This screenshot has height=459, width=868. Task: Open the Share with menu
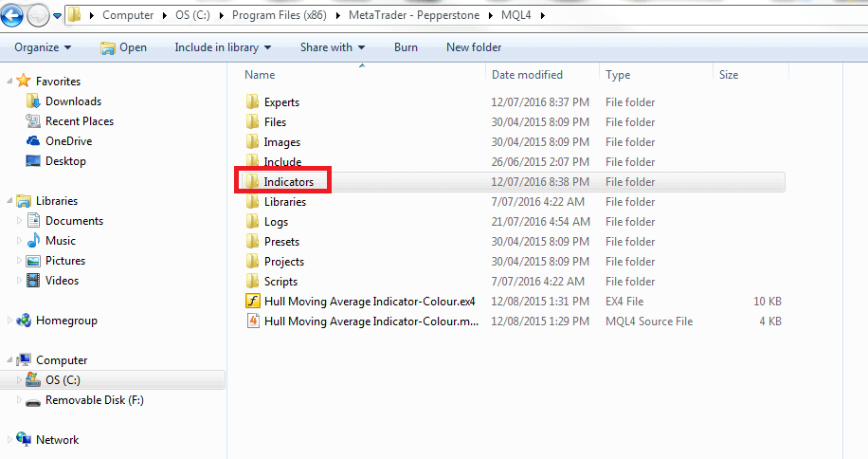pos(333,47)
